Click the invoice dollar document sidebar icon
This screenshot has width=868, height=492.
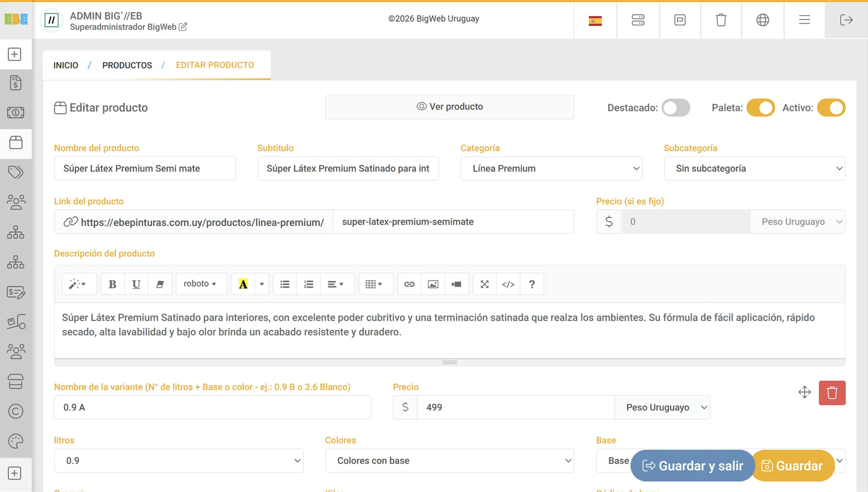pyautogui.click(x=16, y=83)
